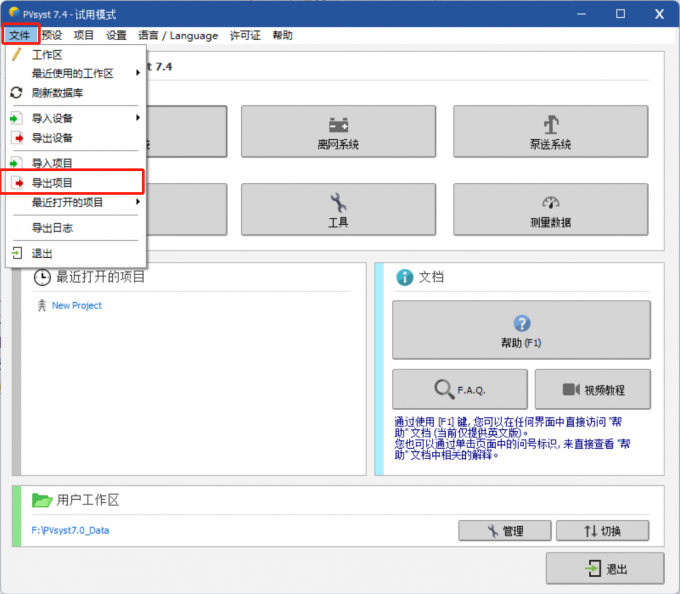Click the info icon beside 文档

(x=405, y=277)
